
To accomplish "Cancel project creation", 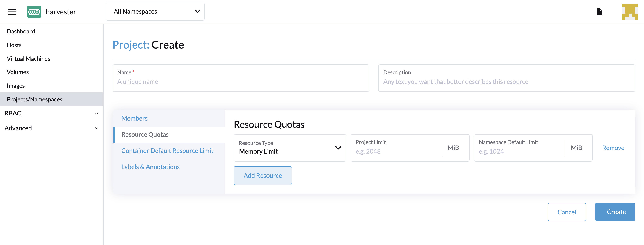I will pyautogui.click(x=567, y=212).
